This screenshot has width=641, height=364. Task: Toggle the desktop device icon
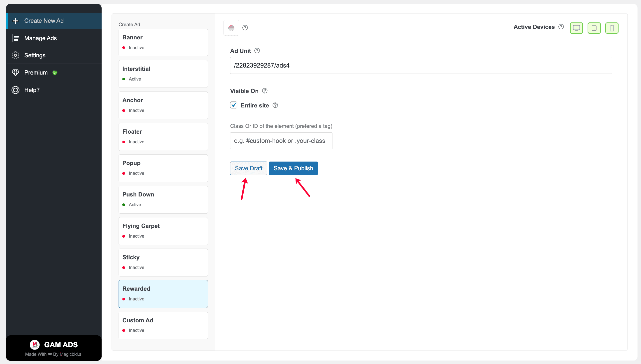pos(576,28)
